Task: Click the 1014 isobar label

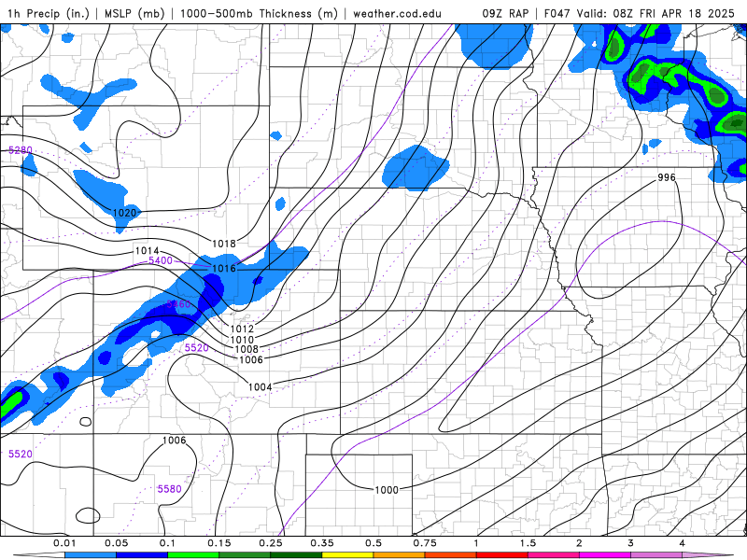Action: [x=148, y=250]
